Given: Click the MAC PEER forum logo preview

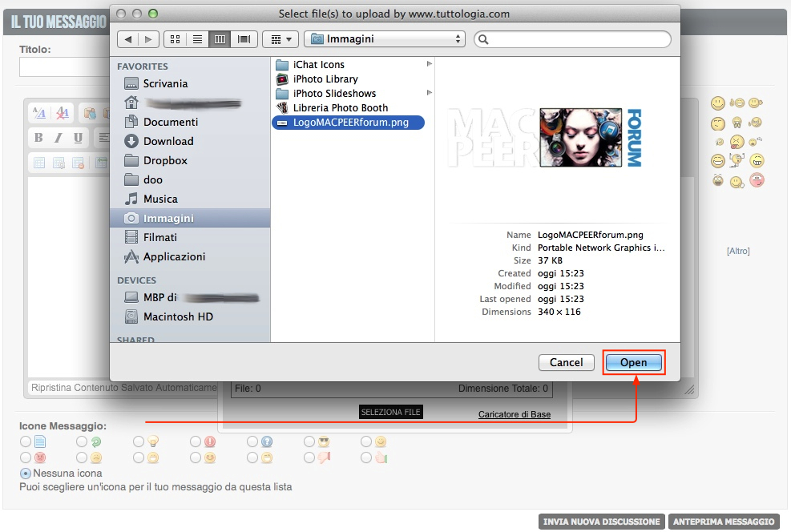Looking at the screenshot, I should [545, 138].
